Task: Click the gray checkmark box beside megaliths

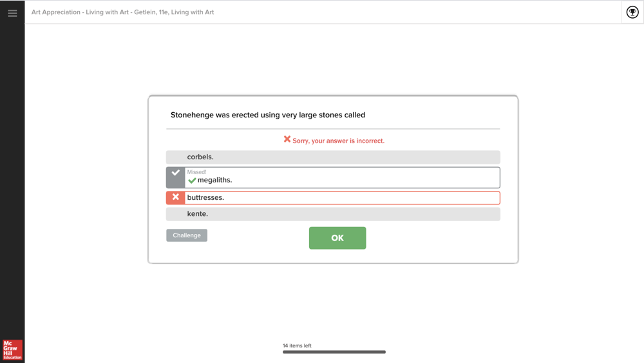Action: pos(175,177)
